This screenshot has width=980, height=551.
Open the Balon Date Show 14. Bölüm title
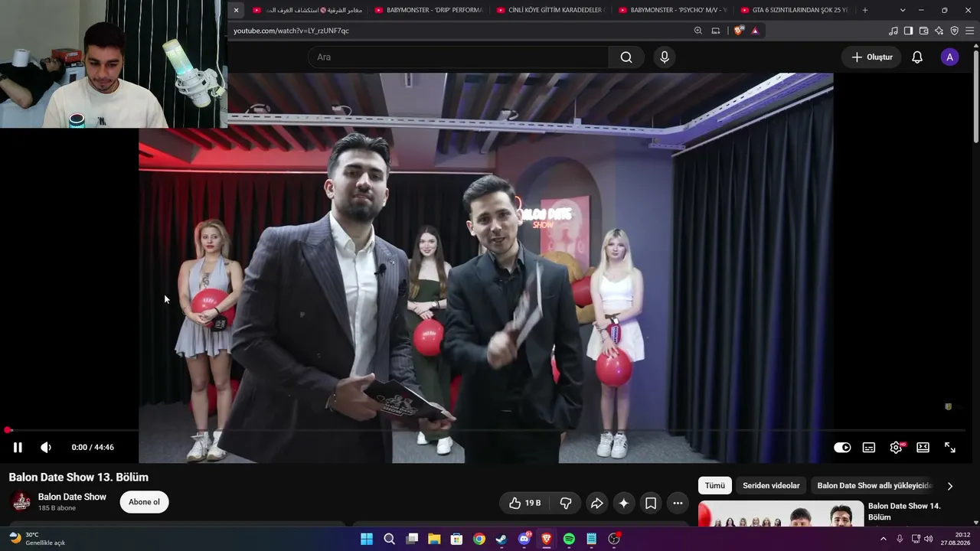click(904, 511)
